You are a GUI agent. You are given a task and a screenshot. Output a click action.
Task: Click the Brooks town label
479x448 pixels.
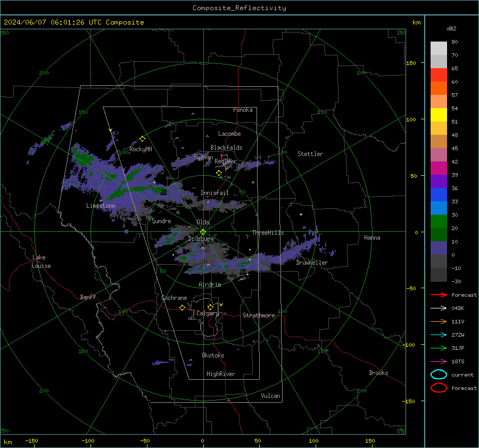tap(378, 373)
